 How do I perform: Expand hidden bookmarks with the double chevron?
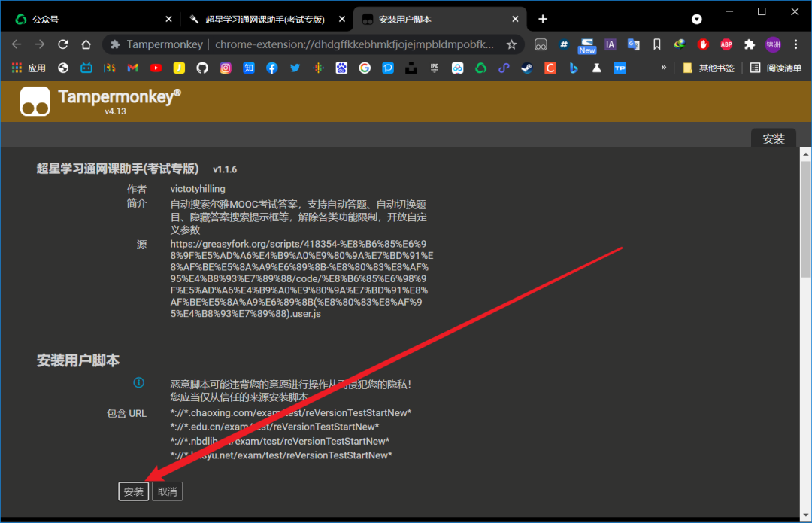pos(663,68)
